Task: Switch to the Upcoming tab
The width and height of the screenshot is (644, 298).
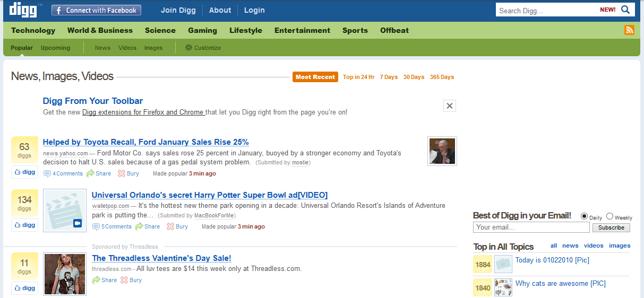Action: tap(55, 48)
